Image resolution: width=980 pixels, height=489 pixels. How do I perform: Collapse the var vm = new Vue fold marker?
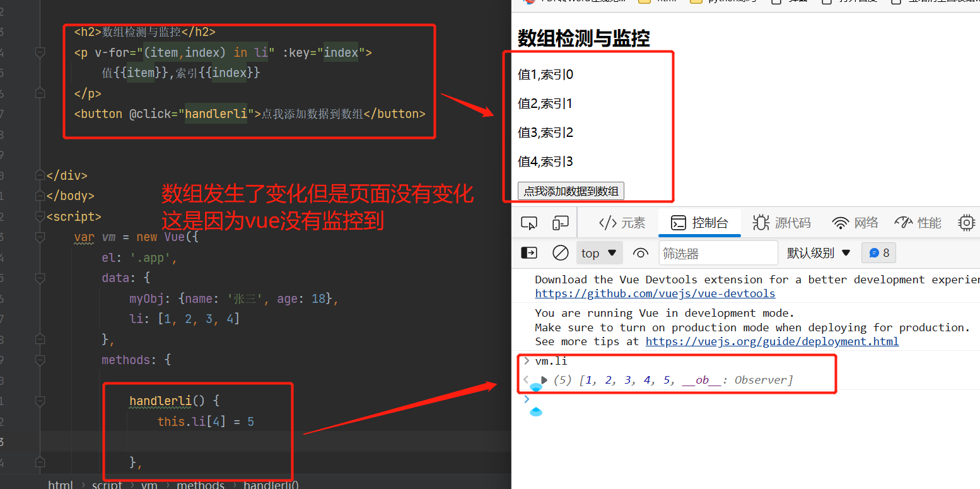coord(40,237)
